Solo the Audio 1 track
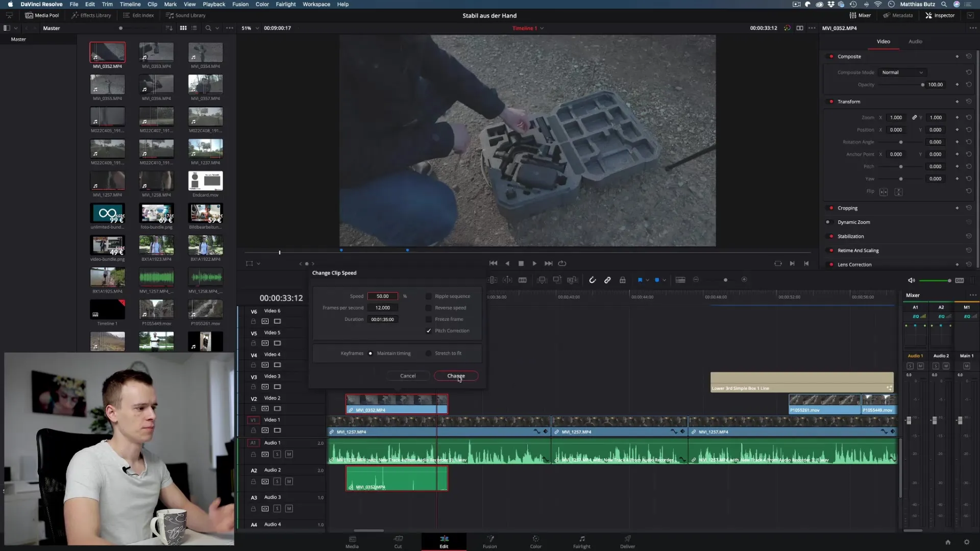Viewport: 980px width, 551px height. coord(277,455)
